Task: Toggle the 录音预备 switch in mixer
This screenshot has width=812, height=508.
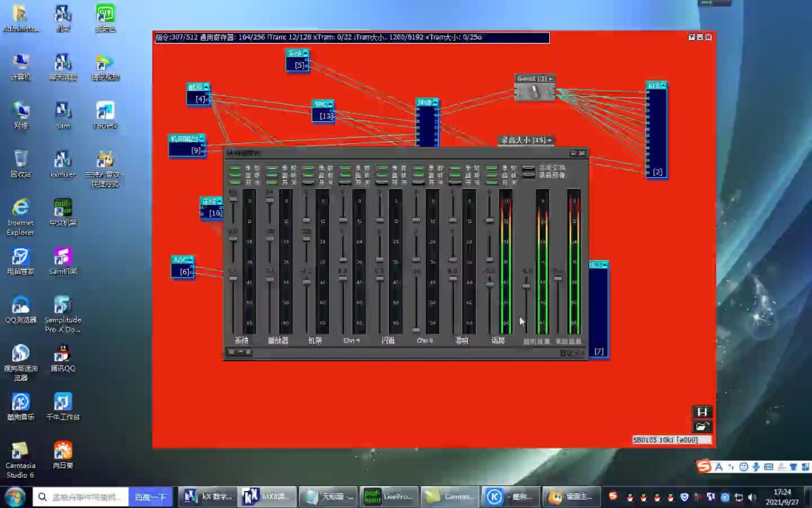Action: tap(528, 175)
